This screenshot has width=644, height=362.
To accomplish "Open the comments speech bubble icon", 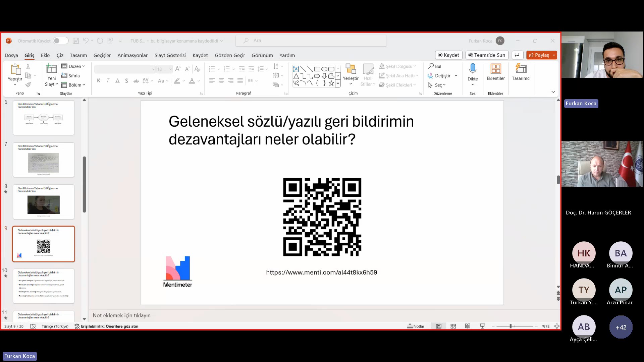I will pos(517,55).
